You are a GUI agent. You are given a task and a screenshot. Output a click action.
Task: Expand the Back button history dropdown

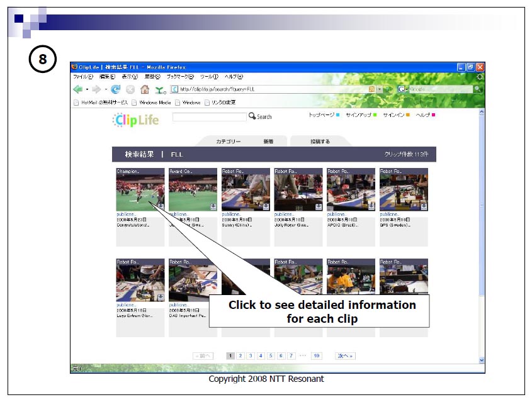tap(87, 89)
